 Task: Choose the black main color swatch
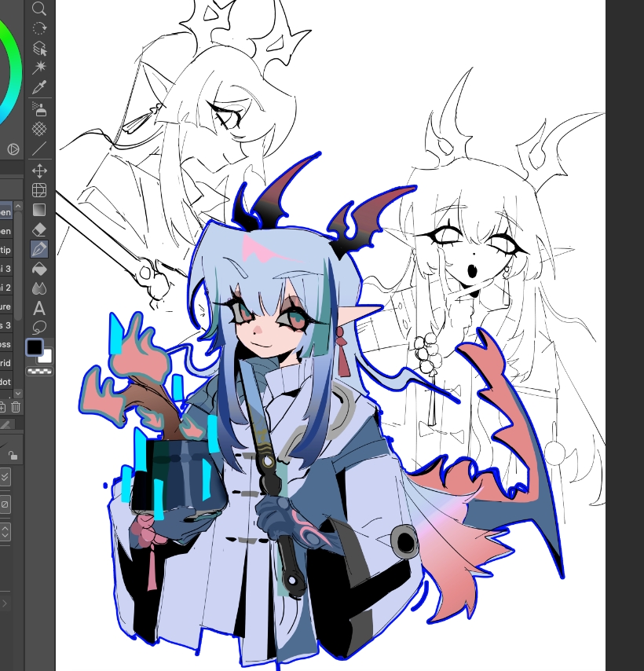[35, 347]
